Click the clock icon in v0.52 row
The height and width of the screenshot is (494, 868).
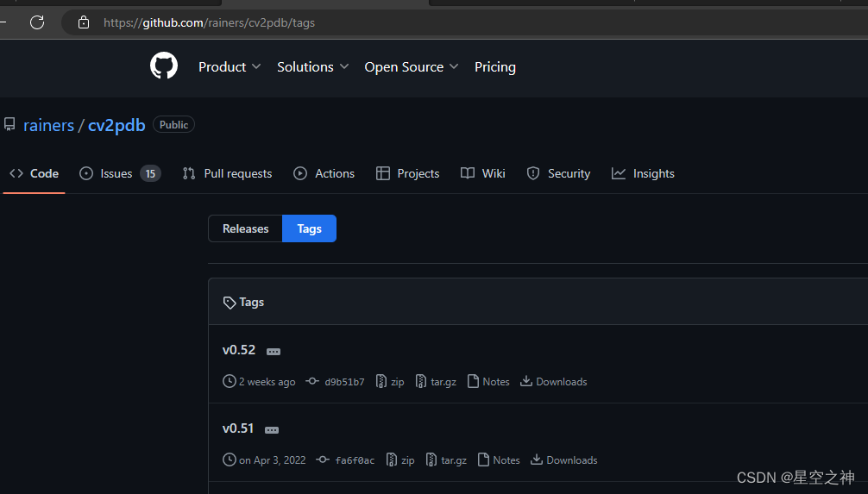(x=230, y=381)
